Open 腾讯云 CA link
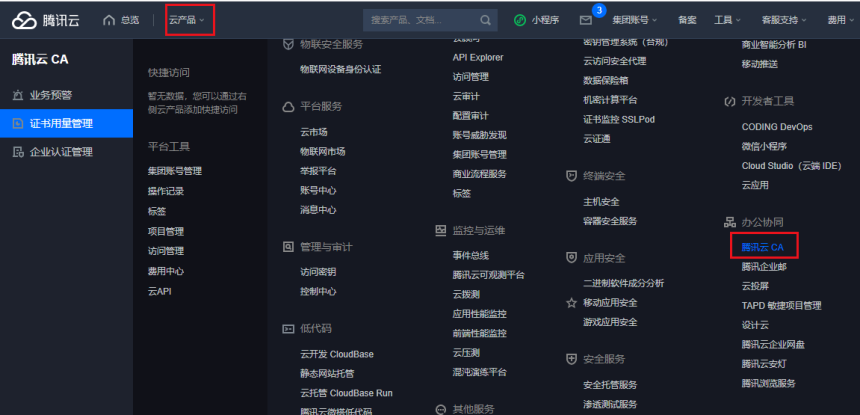 coord(762,247)
